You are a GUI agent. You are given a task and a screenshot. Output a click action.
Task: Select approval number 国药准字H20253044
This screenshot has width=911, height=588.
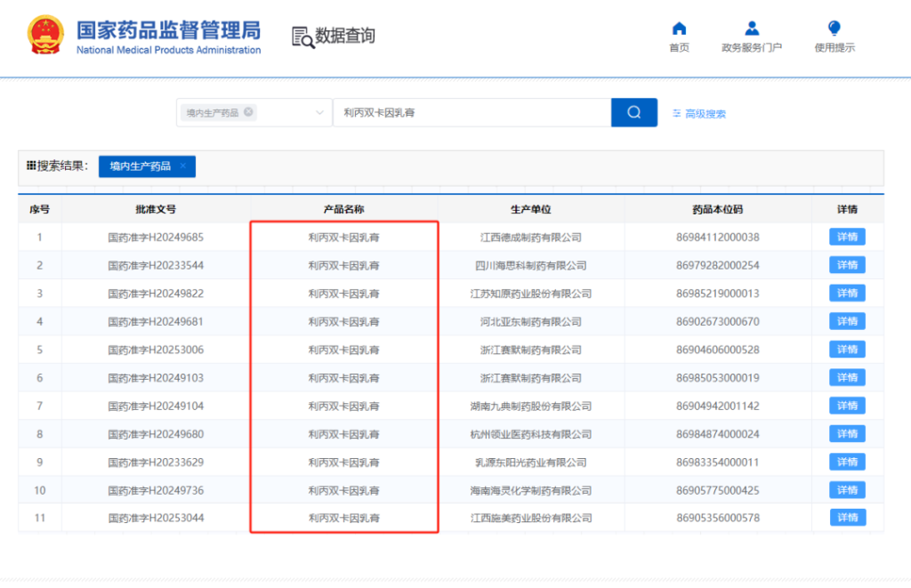156,518
